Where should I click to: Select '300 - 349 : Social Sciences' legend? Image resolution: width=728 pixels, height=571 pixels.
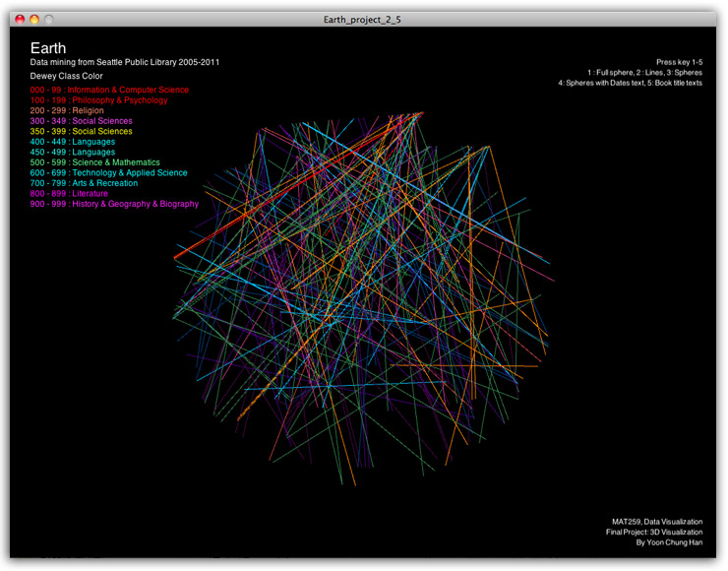tap(82, 121)
